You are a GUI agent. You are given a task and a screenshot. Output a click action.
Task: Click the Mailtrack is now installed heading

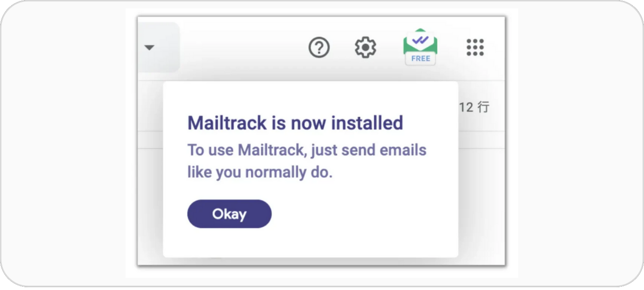[295, 123]
